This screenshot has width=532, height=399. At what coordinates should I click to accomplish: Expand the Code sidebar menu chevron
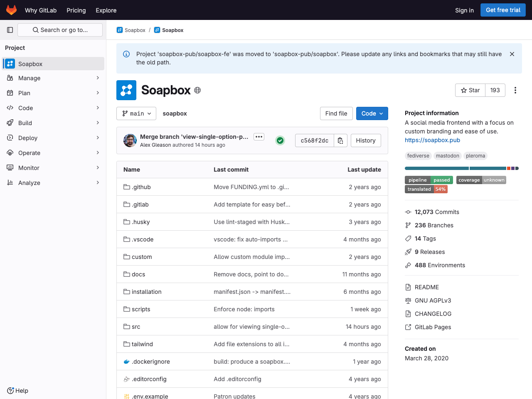[98, 108]
